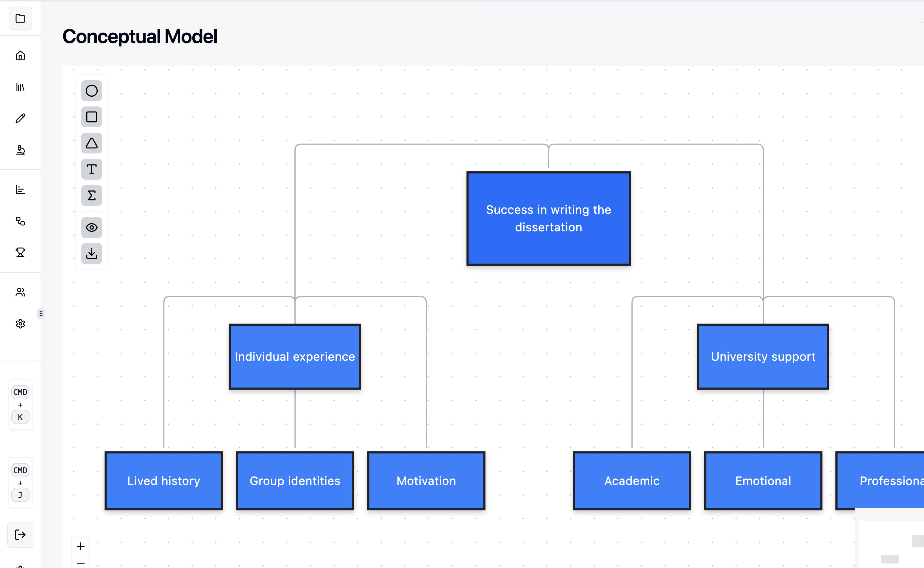Select the square shape tool
Viewport: 924px width, 568px height.
click(91, 117)
